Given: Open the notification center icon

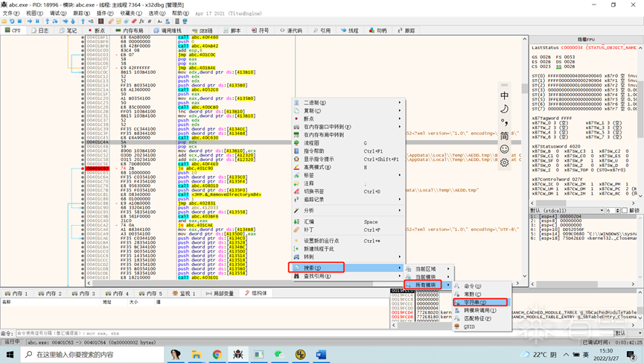Looking at the screenshot, I should pos(631,354).
